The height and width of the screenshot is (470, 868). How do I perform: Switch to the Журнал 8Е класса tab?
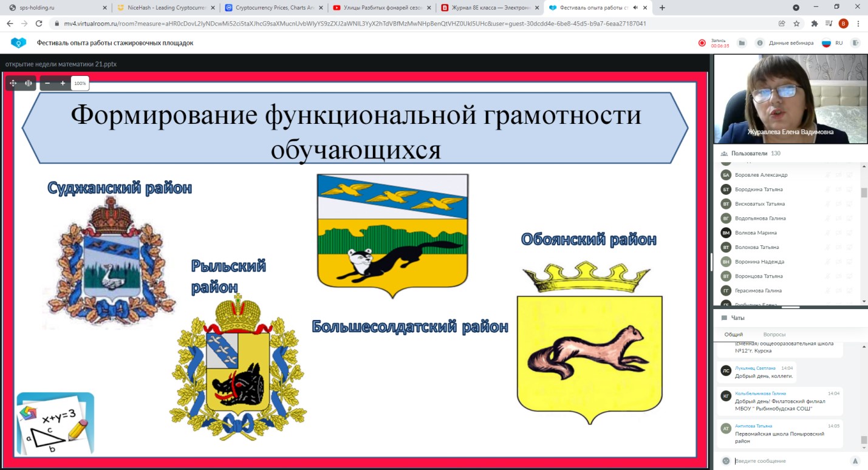coord(490,8)
